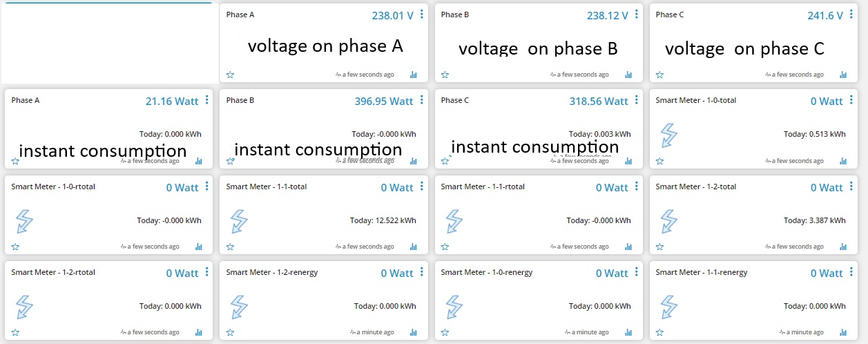Click the 21.16 Watt Phase A value
The width and height of the screenshot is (868, 344).
(x=172, y=101)
